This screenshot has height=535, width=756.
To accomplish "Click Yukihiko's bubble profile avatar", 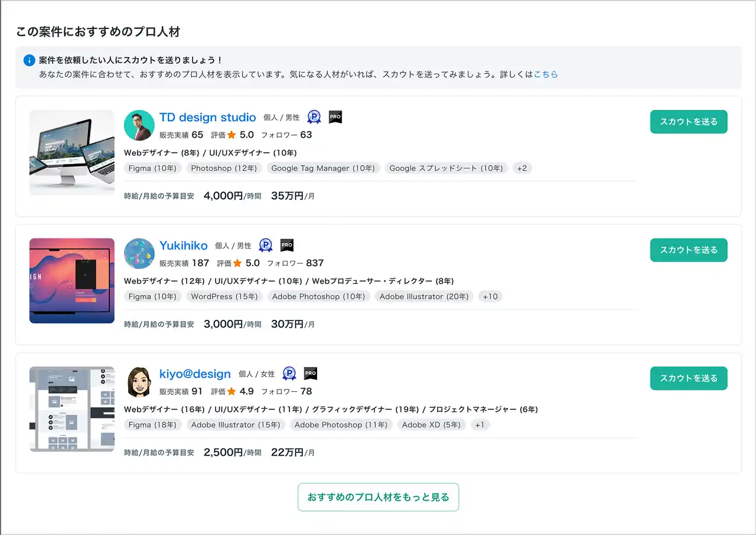I will [x=139, y=254].
